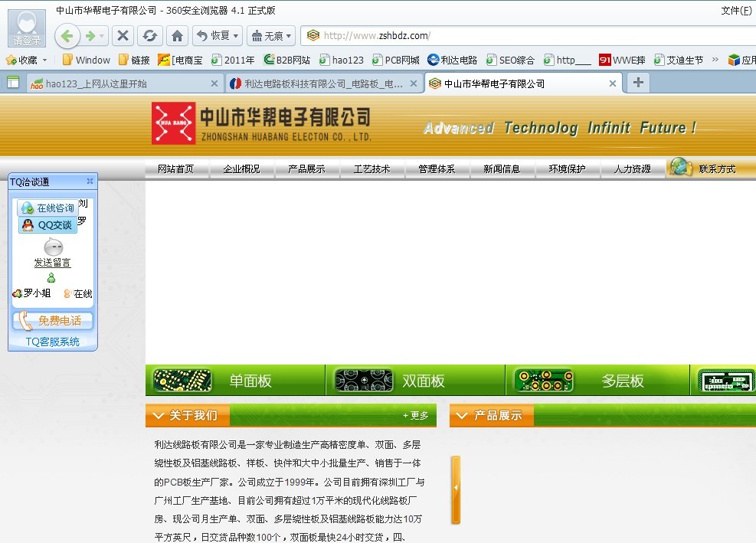
Task: Open the hao123 bookmark
Action: click(342, 61)
